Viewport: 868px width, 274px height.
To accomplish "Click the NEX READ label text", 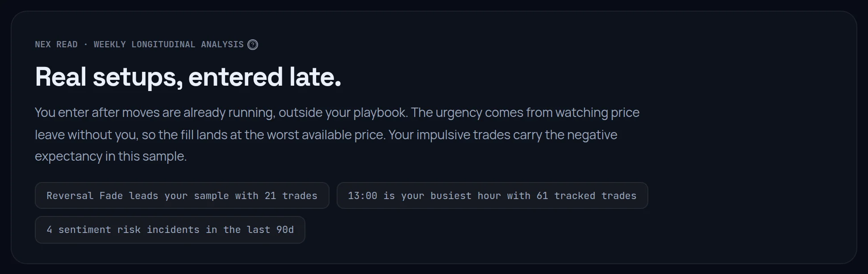I will [56, 45].
